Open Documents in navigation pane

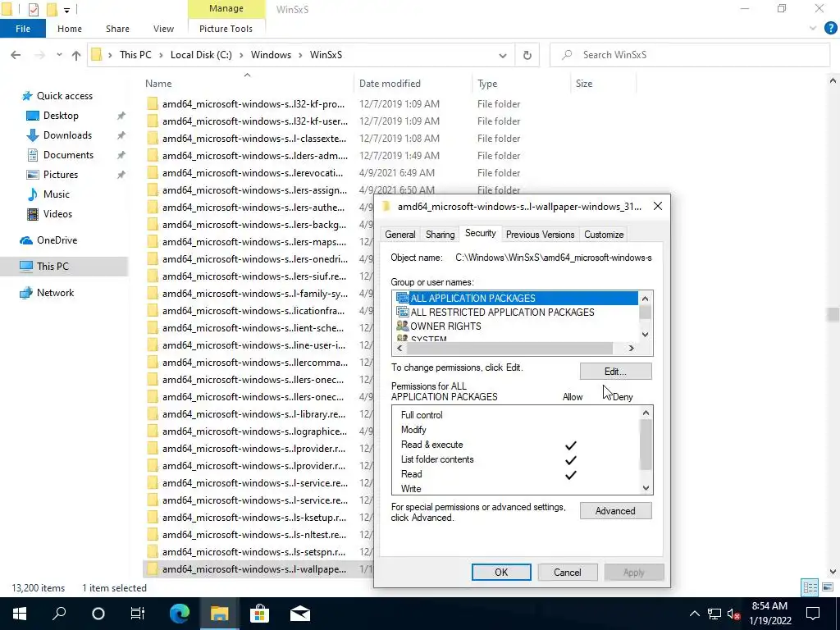coord(68,155)
